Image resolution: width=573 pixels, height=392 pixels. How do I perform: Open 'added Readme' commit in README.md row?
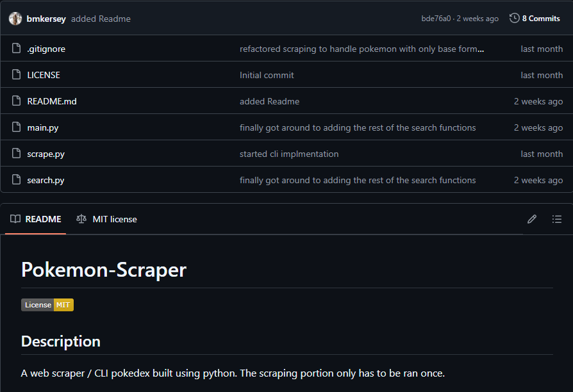269,101
